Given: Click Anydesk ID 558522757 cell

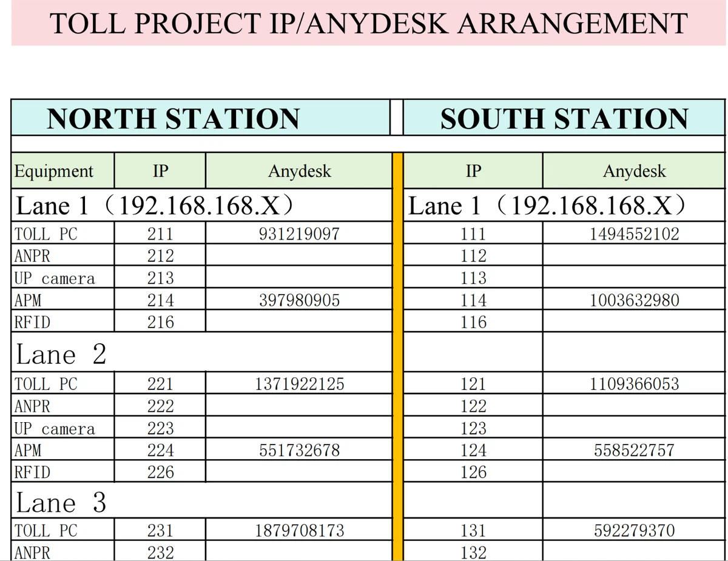Looking at the screenshot, I should tap(635, 450).
